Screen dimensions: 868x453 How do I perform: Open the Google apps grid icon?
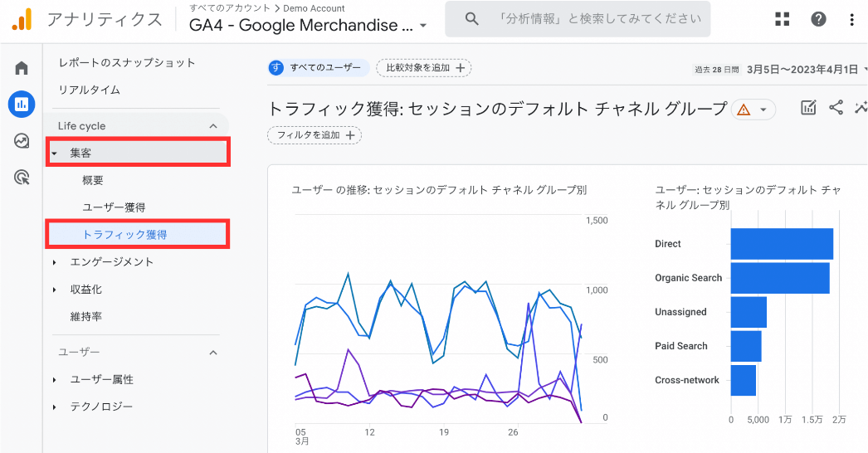[x=783, y=19]
